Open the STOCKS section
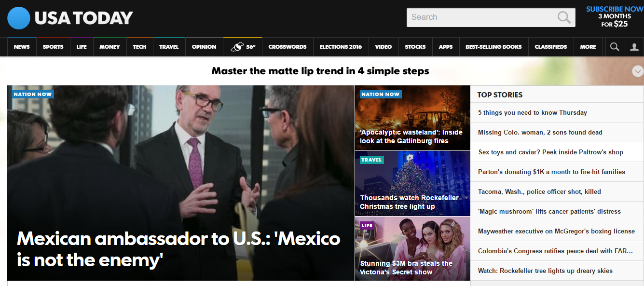This screenshot has width=644, height=286. point(415,47)
